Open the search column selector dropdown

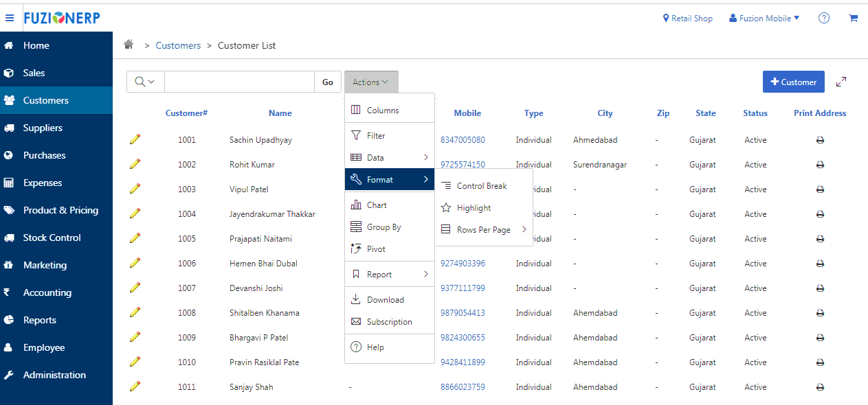point(145,82)
